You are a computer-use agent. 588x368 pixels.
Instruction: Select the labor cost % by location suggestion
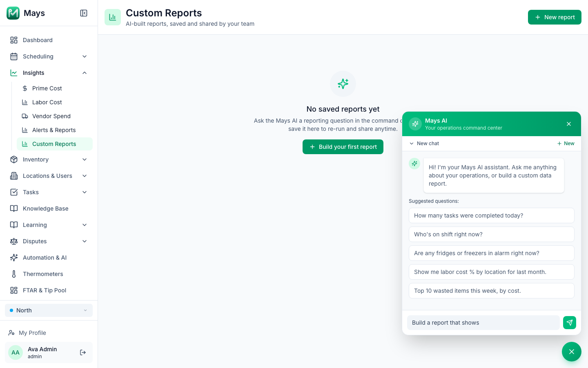pyautogui.click(x=492, y=272)
